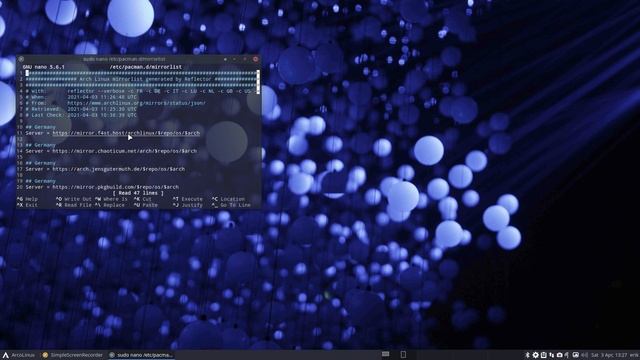Click the ^R Read File shortcut

(74, 205)
